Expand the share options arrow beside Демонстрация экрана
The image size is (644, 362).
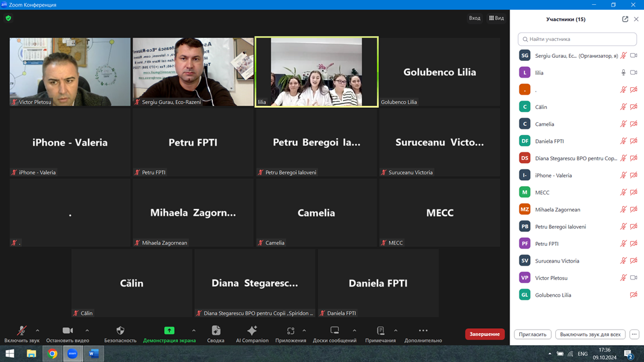point(194,331)
